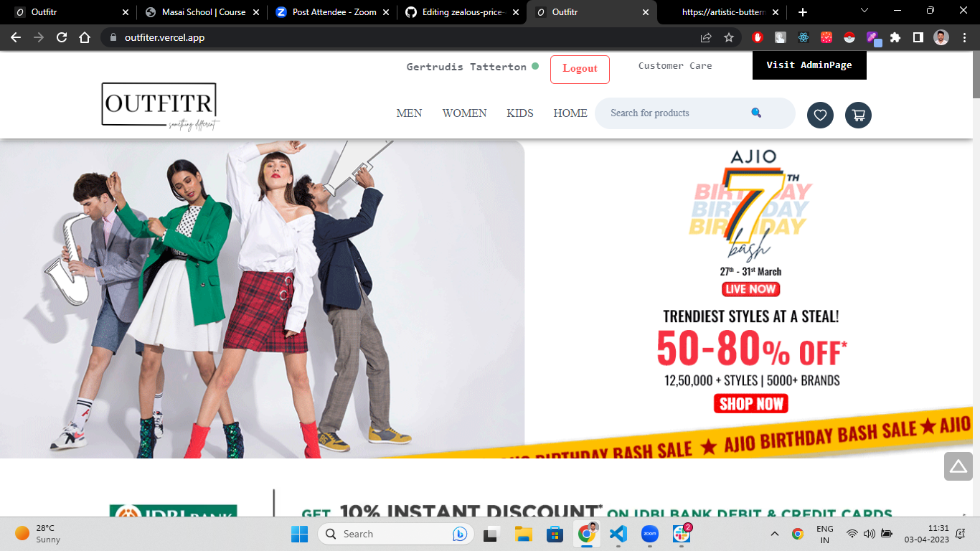Click the fashion models banner image

point(262,298)
